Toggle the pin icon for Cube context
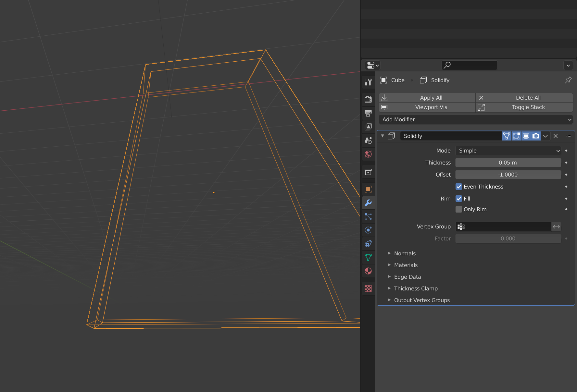577x392 pixels. coord(568,80)
